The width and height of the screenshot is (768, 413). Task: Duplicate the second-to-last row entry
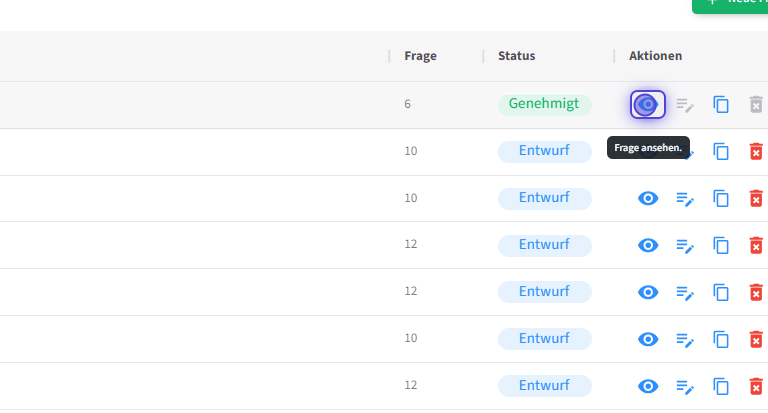click(x=721, y=339)
